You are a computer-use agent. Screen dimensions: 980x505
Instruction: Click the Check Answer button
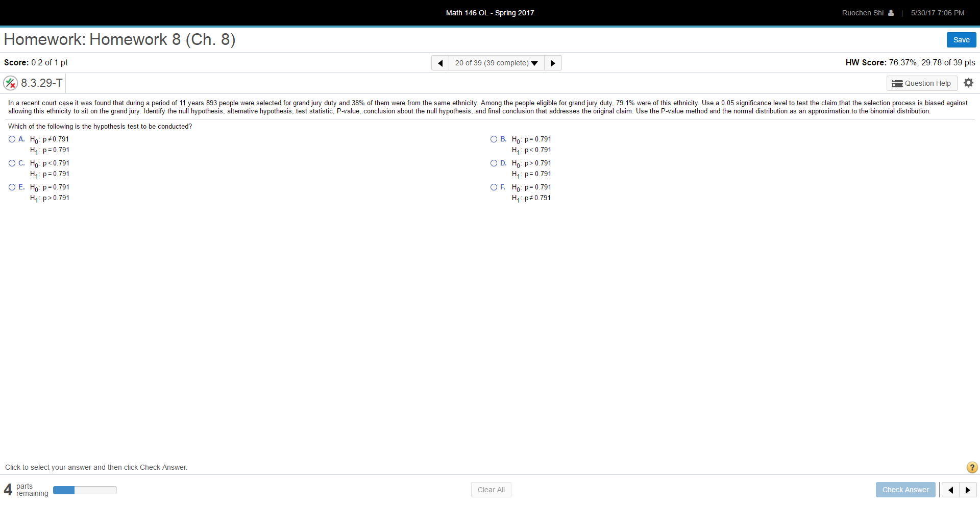coord(905,490)
